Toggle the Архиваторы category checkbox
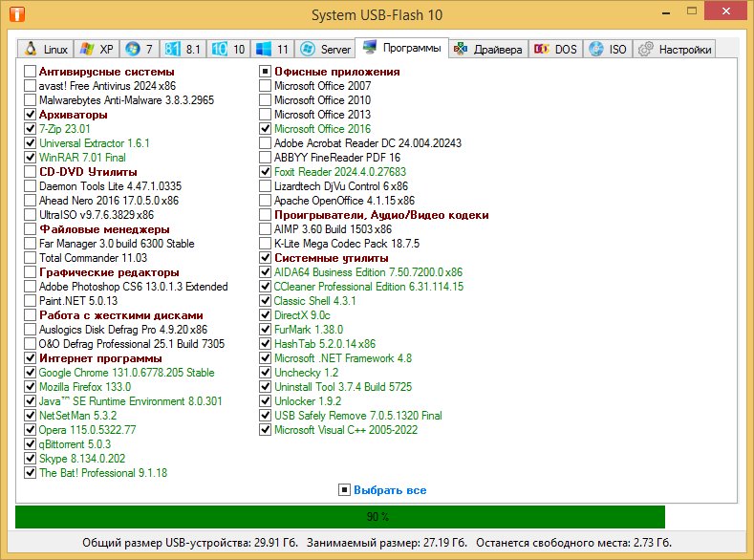Image resolution: width=754 pixels, height=560 pixels. [31, 115]
